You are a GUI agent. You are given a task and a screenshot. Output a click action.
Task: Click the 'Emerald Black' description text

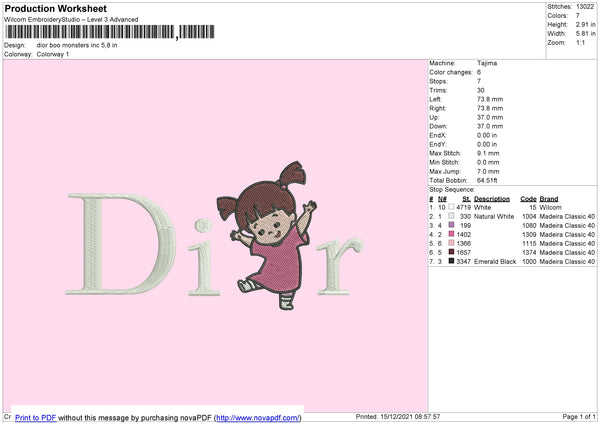click(495, 262)
